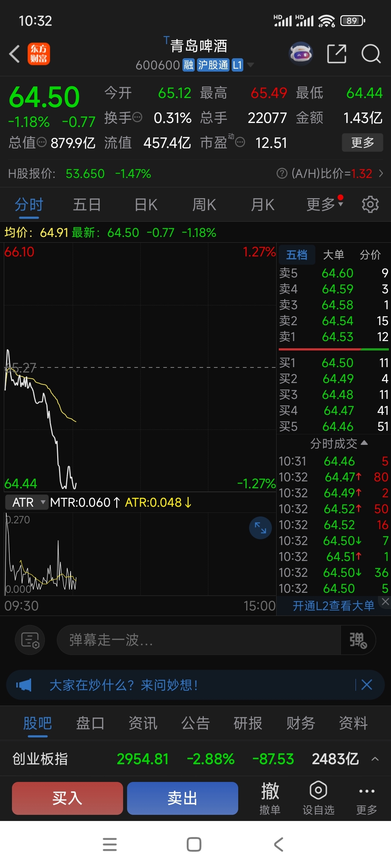Screen dimensions: 391x868
Task: Tap the 创业板指 index name
Action: [x=40, y=759]
